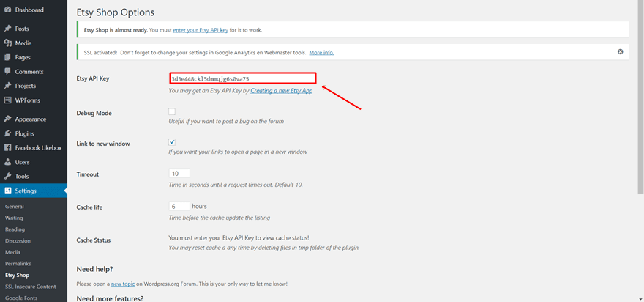Open the Users menu
Screen dimensions: 644x302
[x=22, y=162]
